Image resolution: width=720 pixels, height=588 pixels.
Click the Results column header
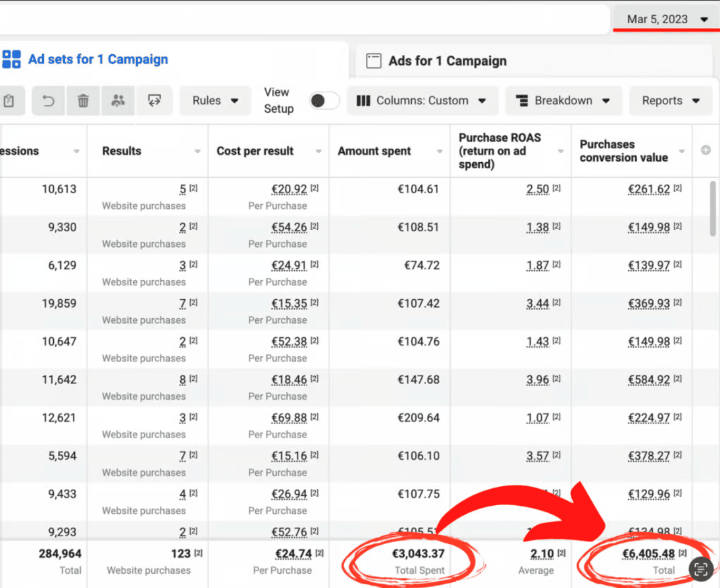click(x=122, y=151)
